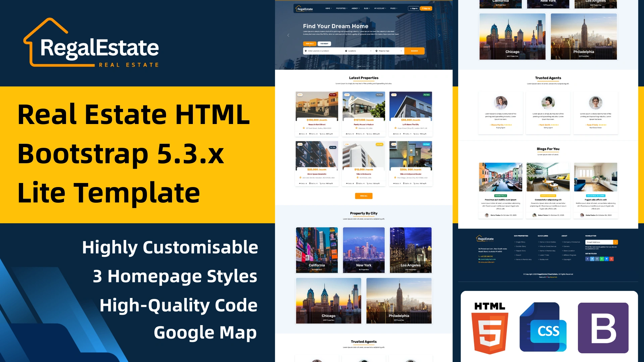
Task: Open the Chicago city card in centre preview
Action: tap(328, 301)
